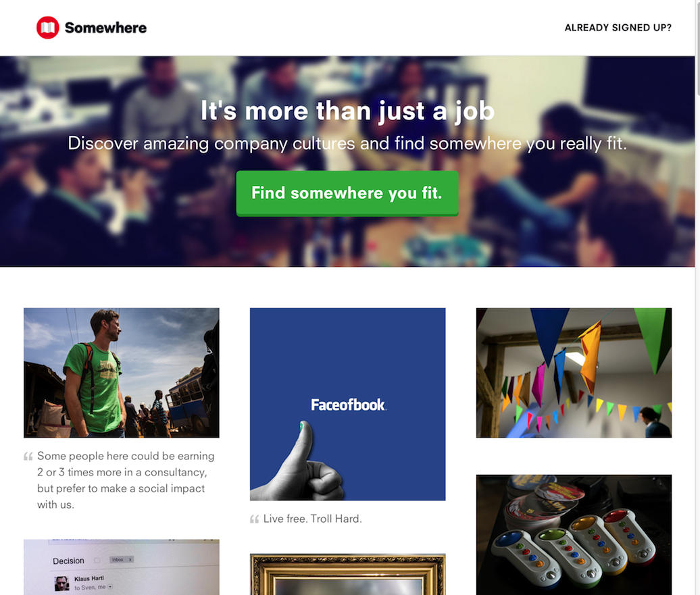Open the Faceofbook thumbs-up image
The image size is (700, 595).
click(x=348, y=404)
